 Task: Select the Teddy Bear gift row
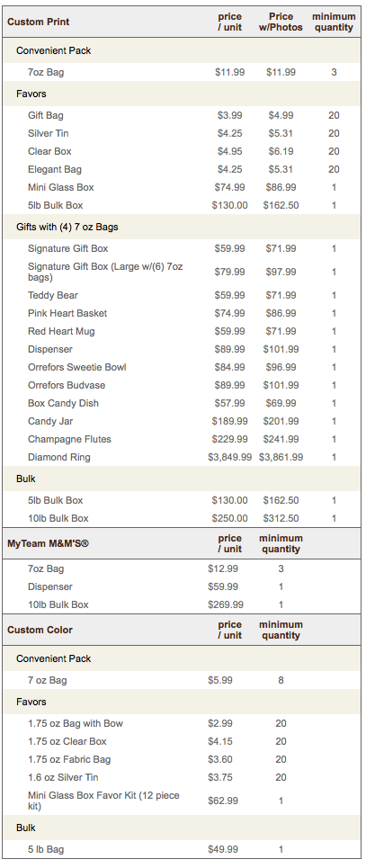coord(183,295)
